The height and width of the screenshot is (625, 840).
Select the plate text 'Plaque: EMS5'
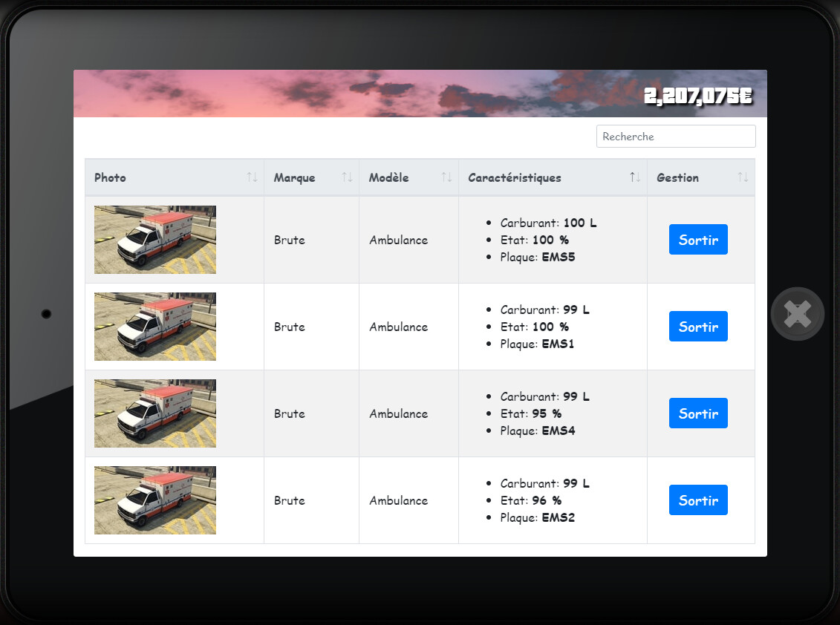537,257
